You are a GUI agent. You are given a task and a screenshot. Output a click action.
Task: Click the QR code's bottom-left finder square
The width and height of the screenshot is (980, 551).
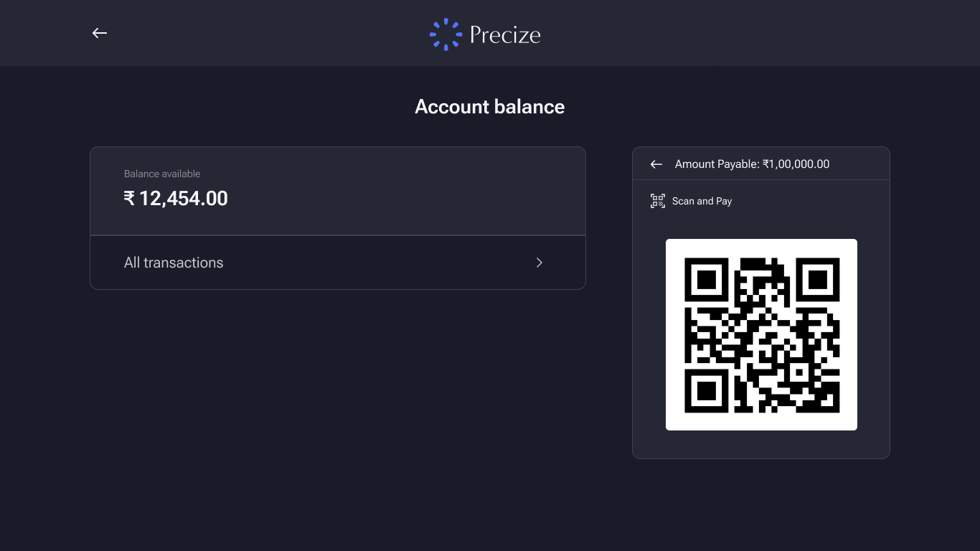(x=707, y=390)
